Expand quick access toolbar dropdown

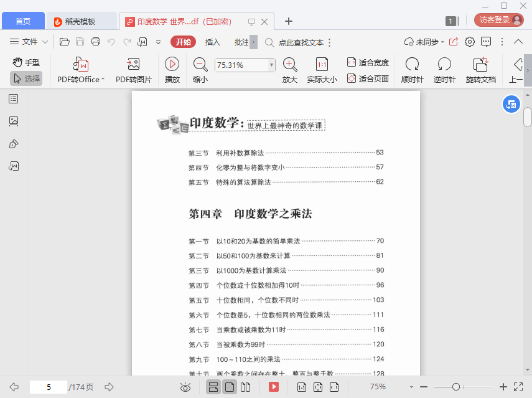point(158,42)
